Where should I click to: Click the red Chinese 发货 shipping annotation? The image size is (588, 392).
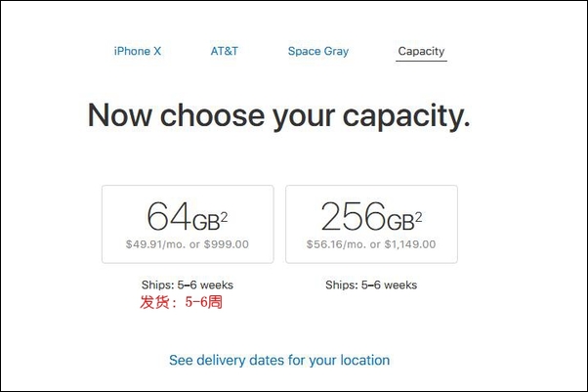click(x=181, y=302)
